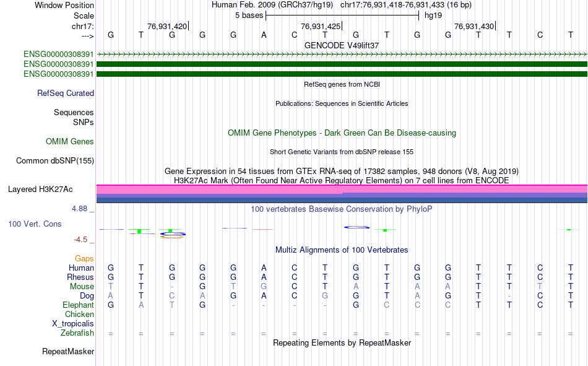
Task: Click the 5 bases scale bar
Action: point(342,15)
